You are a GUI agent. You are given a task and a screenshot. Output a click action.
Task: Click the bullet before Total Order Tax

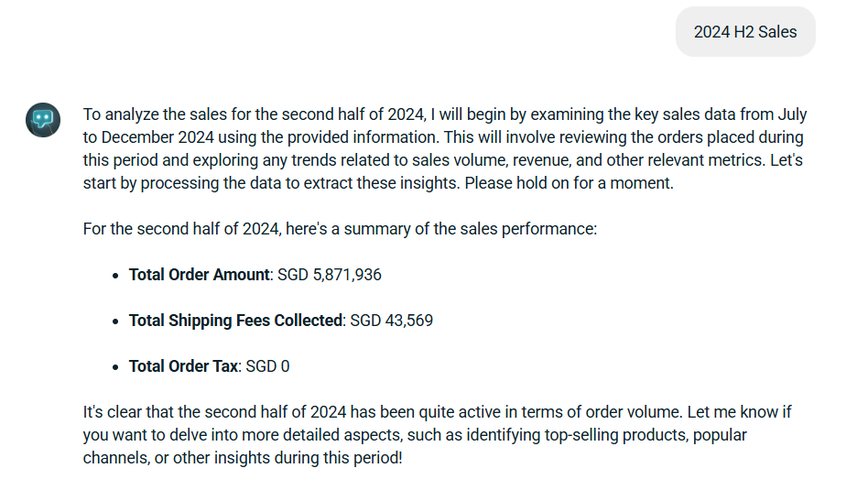pyautogui.click(x=115, y=367)
